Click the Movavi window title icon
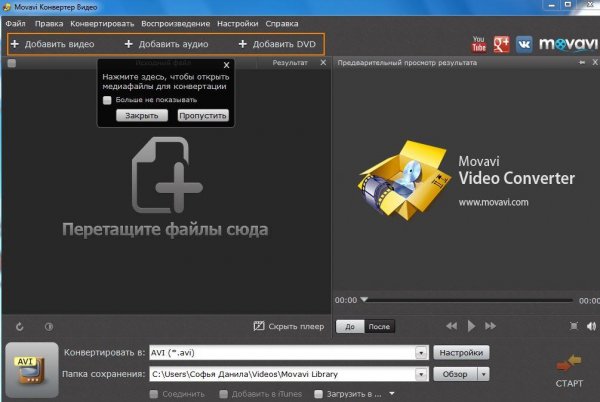Screen dimensions: 600x402 tap(7, 7)
